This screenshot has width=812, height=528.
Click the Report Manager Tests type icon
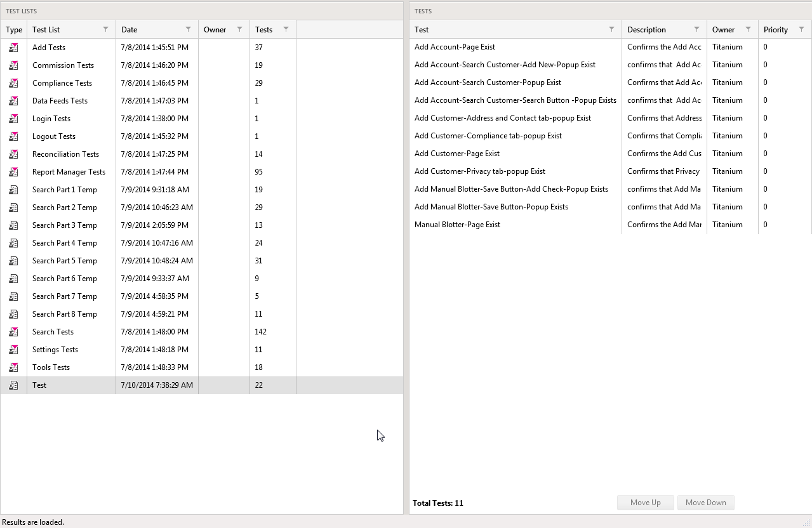pos(13,172)
